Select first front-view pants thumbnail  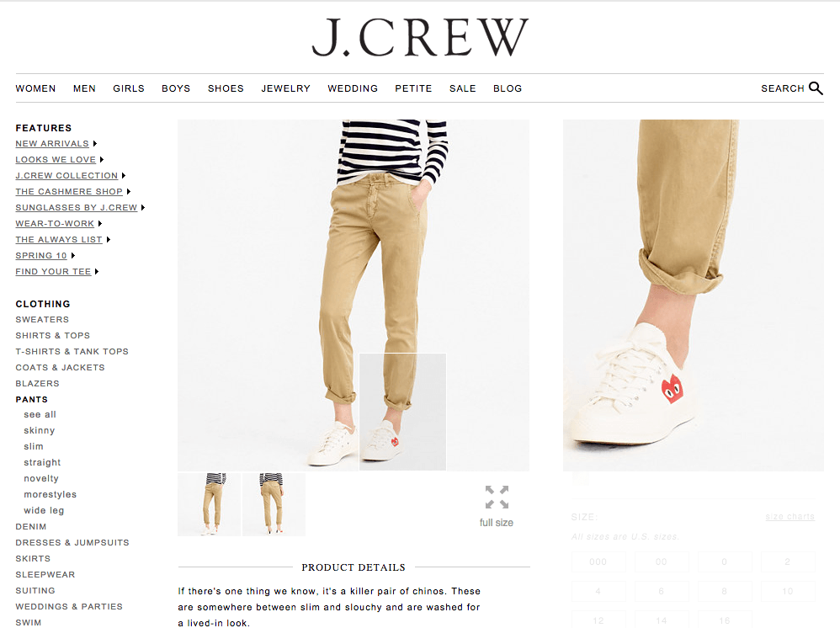(209, 504)
